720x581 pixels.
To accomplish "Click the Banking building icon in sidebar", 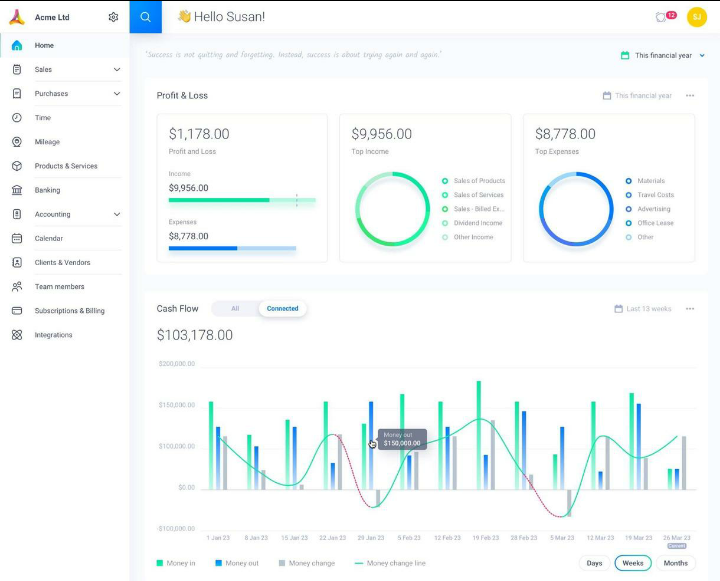I will [17, 190].
